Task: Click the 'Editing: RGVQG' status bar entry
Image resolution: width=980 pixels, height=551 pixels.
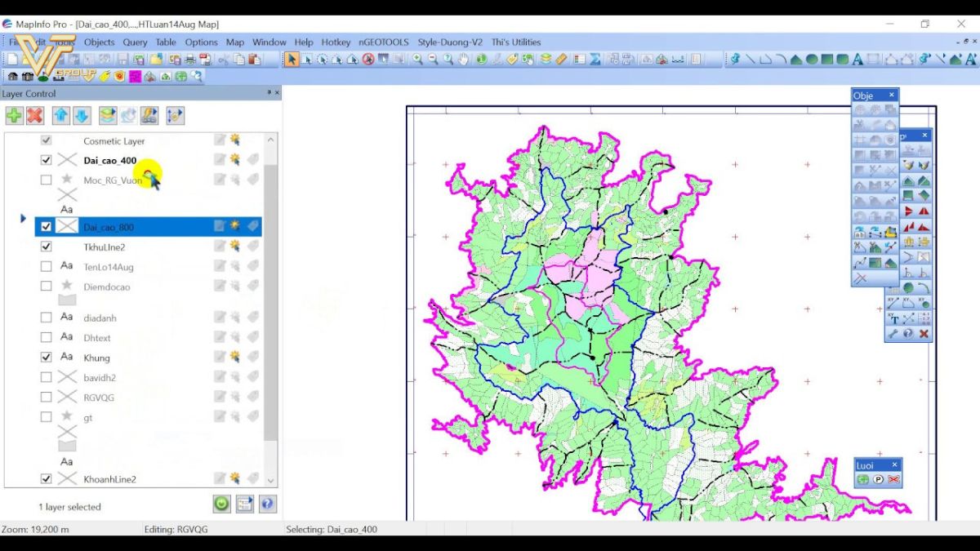Action: 176,529
